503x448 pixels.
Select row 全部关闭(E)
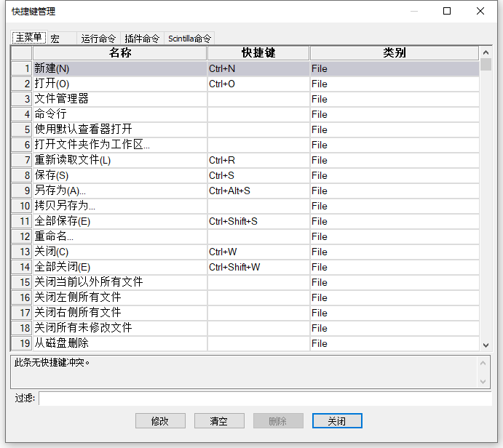245,267
